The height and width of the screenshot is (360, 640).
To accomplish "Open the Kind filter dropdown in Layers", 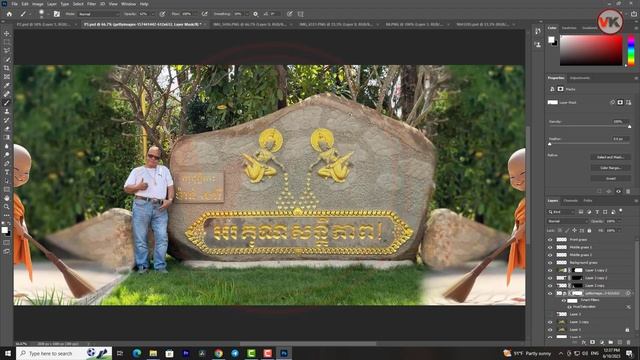I will click(562, 212).
